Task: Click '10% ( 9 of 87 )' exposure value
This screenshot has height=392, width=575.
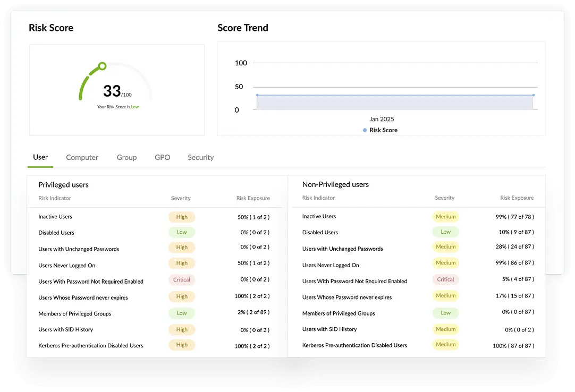Action: tap(517, 232)
